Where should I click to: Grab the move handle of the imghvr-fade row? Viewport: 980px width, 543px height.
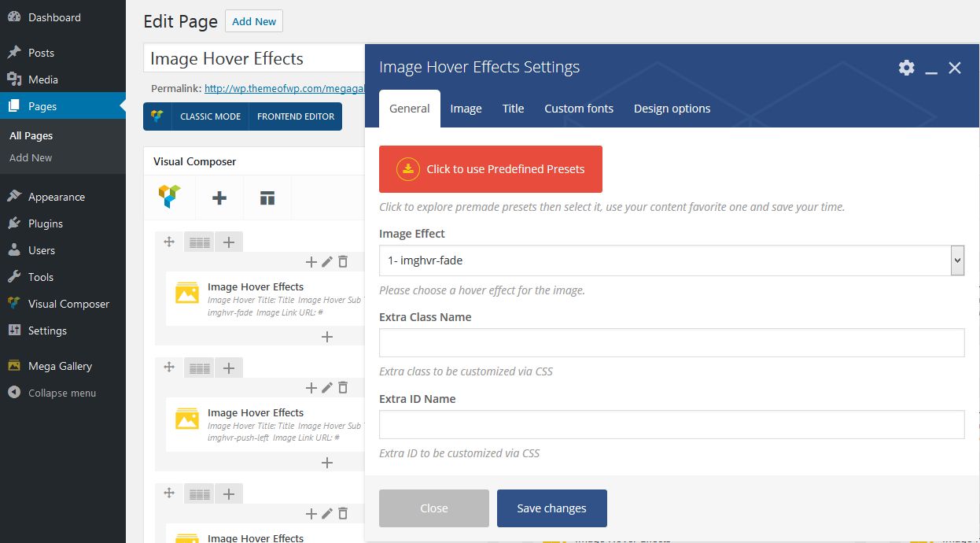[168, 242]
